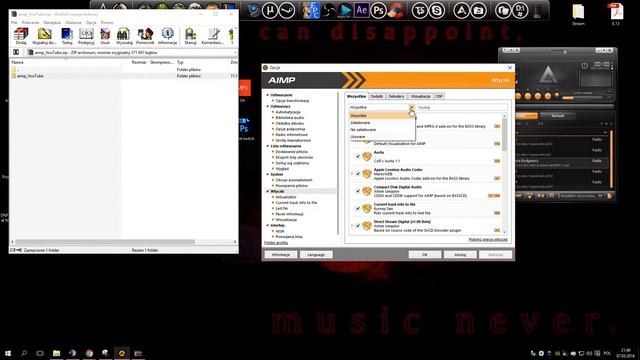This screenshot has height=360, width=640.
Task: Open Skype from the top dock
Action: click(x=437, y=10)
